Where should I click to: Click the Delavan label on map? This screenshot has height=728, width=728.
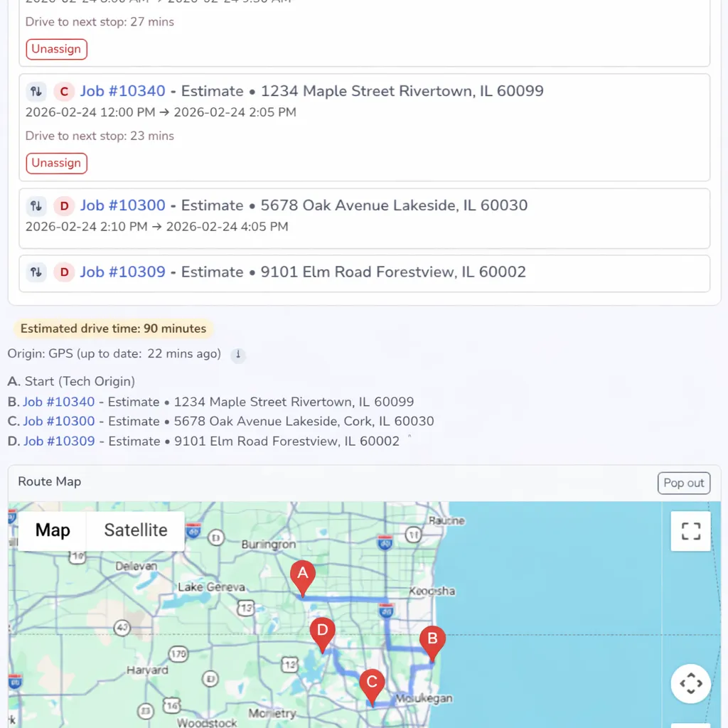pos(136,567)
